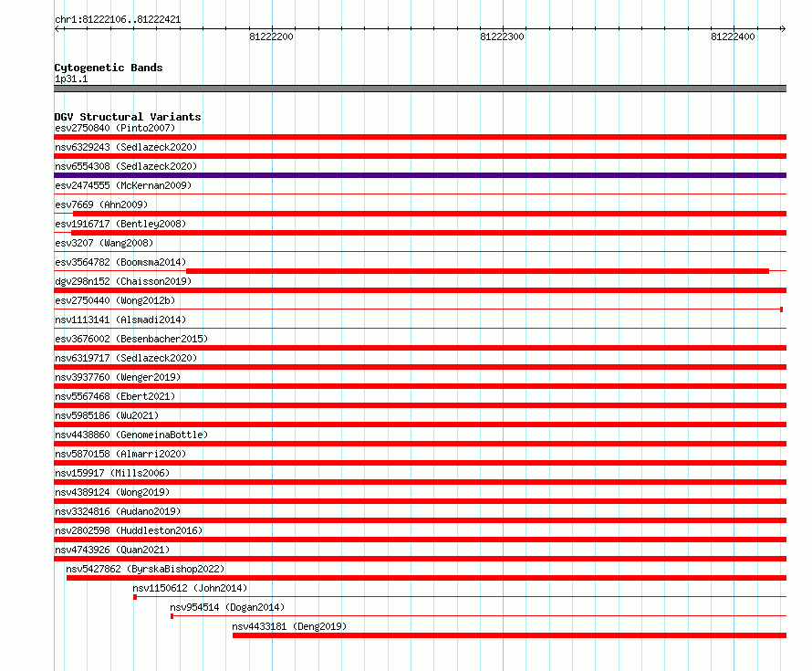Screen dimensions: 812x671
Task: Click nsv4743926 (Quan2021) variant label
Action: click(x=112, y=550)
